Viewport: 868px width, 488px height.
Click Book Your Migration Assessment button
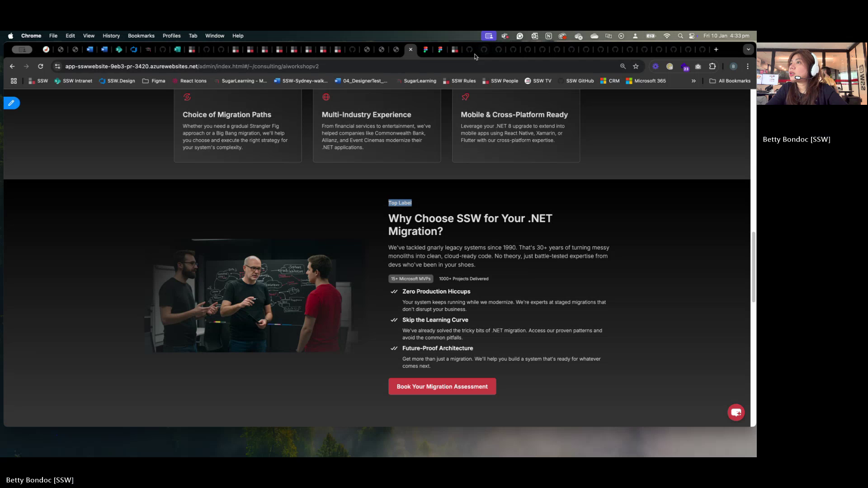tap(442, 386)
